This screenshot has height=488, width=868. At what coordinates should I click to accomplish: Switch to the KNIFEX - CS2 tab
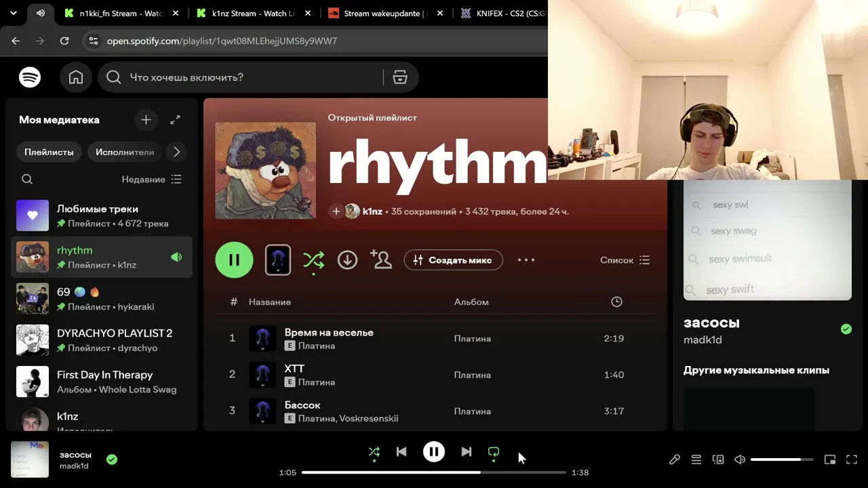coord(502,13)
